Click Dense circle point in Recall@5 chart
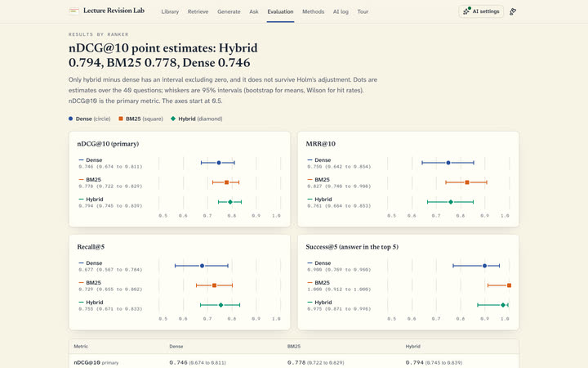This screenshot has height=368, width=588. coord(203,266)
